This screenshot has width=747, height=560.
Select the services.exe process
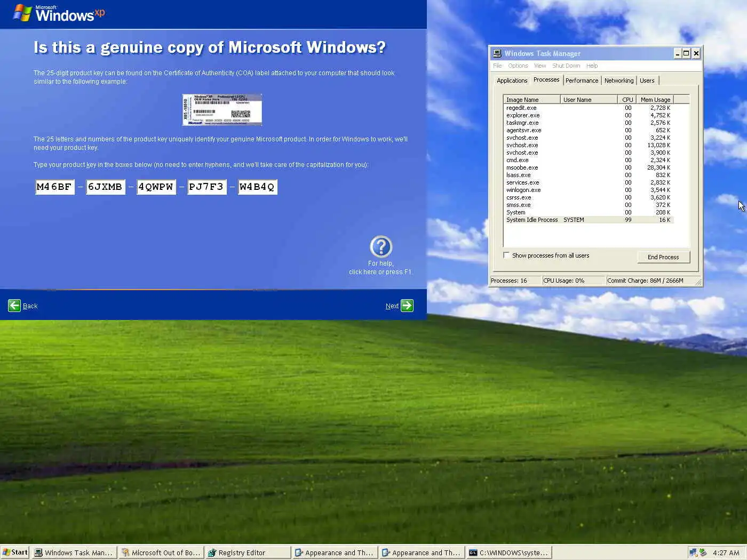pyautogui.click(x=589, y=182)
